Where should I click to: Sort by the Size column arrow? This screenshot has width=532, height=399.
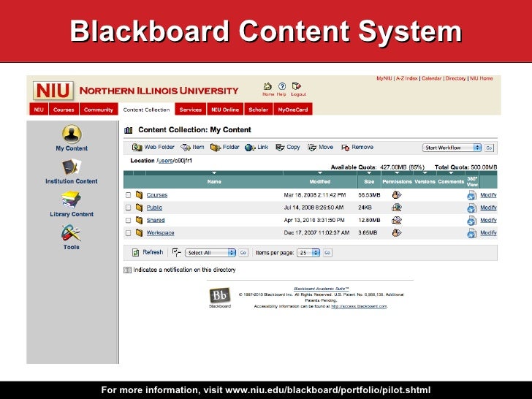[369, 173]
